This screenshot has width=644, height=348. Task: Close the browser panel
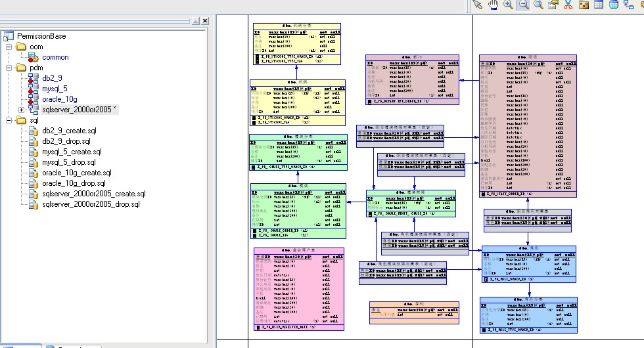(x=205, y=21)
